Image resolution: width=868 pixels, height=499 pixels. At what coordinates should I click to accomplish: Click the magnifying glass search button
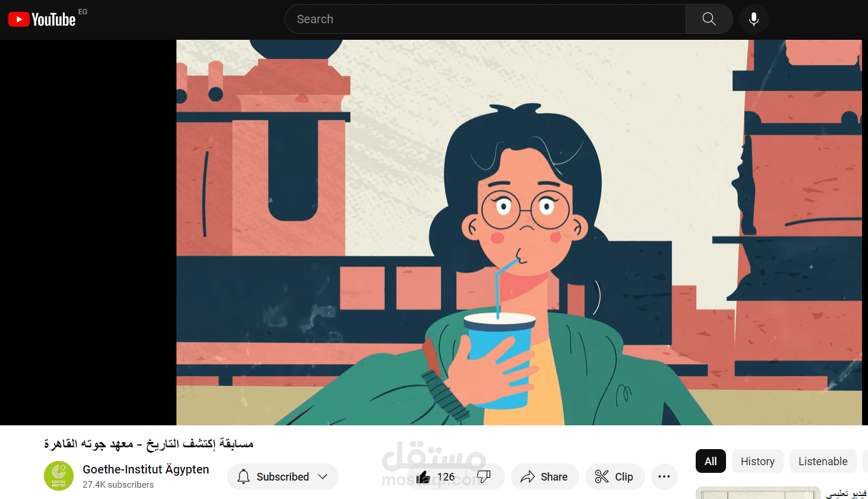709,19
